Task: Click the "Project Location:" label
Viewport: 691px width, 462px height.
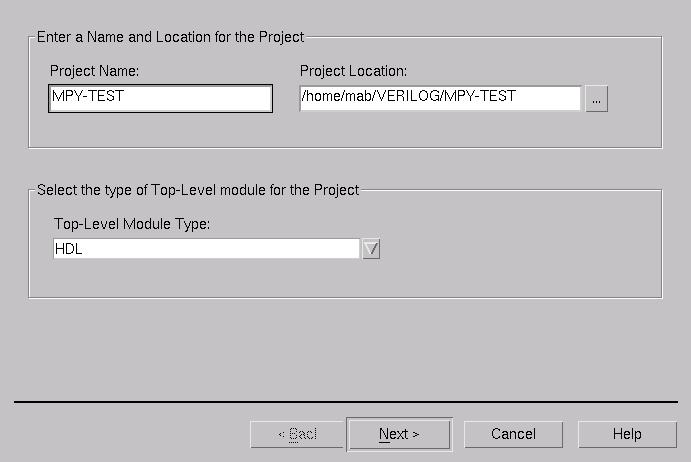Action: pos(353,71)
